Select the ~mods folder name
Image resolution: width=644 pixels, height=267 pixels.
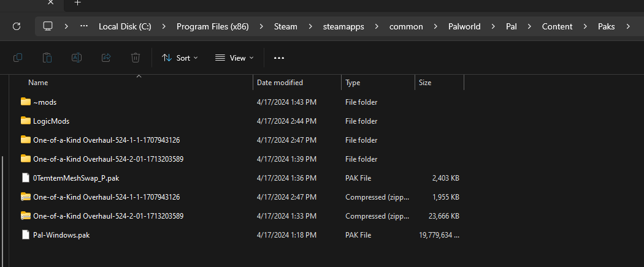[x=45, y=102]
